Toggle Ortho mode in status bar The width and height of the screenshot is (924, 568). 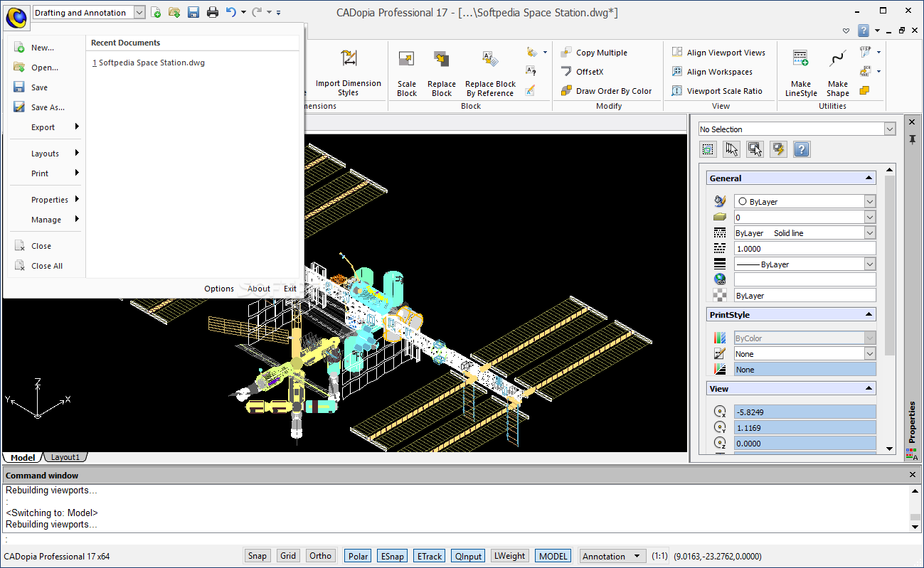[x=321, y=556]
